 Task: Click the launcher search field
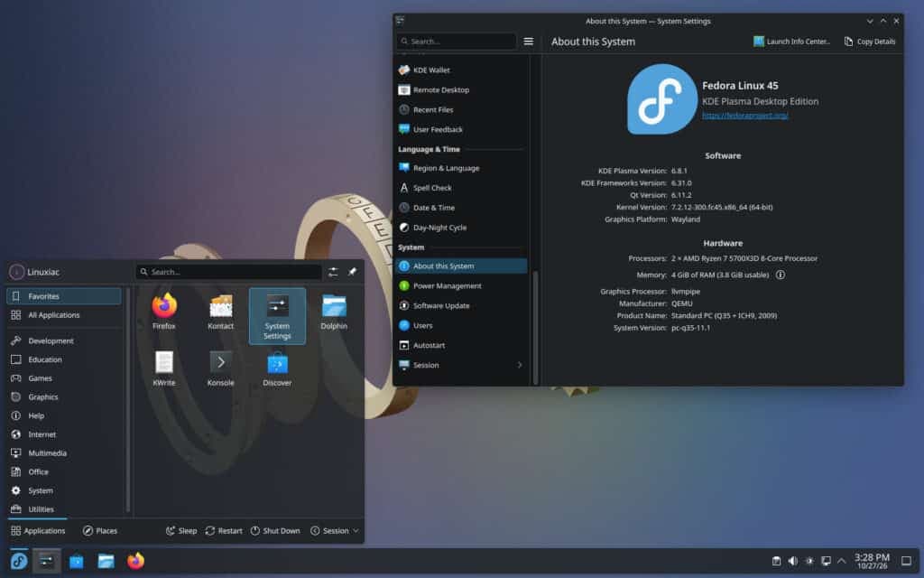[x=228, y=272]
